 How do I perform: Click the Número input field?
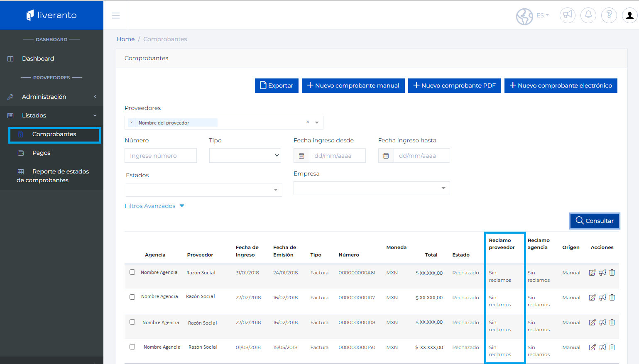(161, 156)
